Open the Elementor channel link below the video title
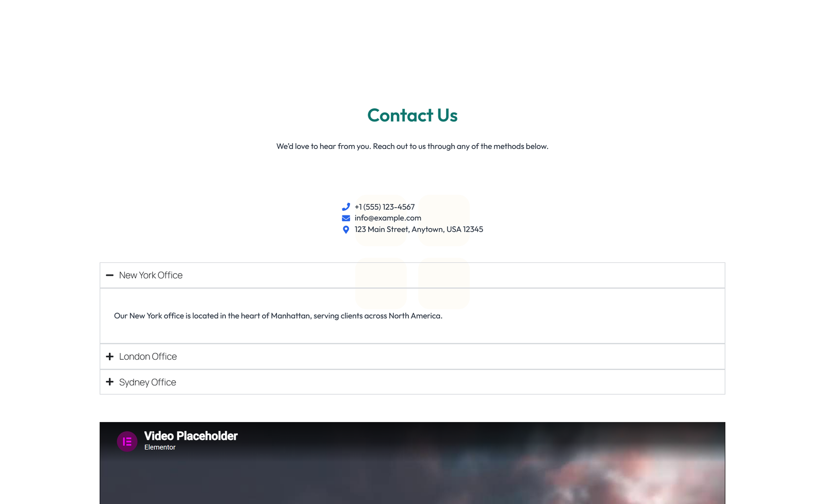The height and width of the screenshot is (504, 825). (160, 447)
